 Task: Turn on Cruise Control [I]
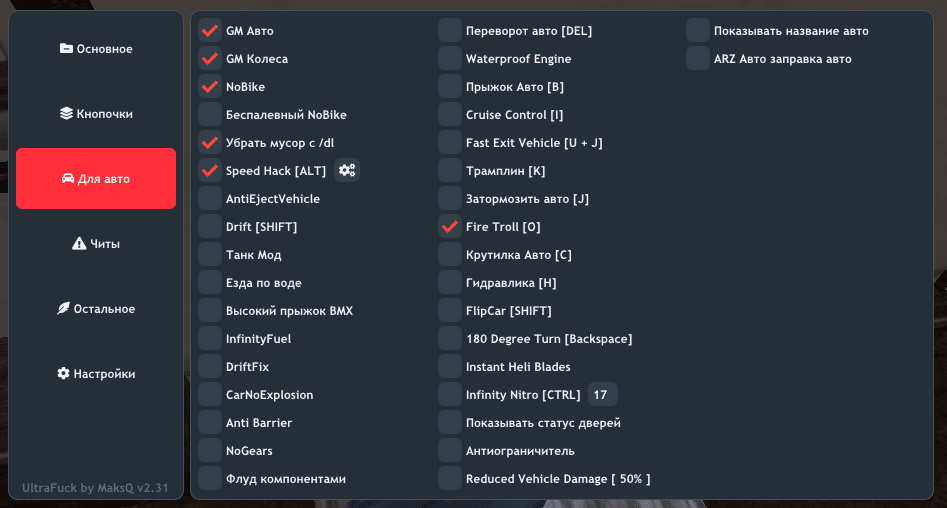coord(450,115)
